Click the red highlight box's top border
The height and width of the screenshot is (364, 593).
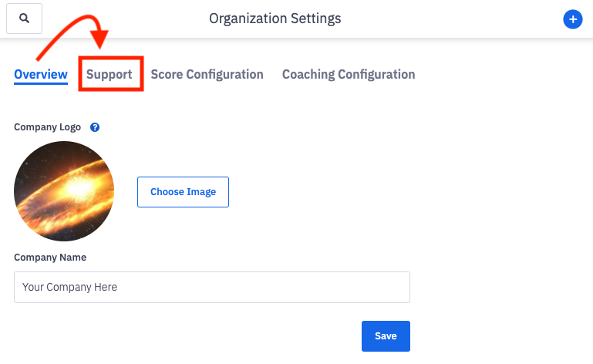111,57
